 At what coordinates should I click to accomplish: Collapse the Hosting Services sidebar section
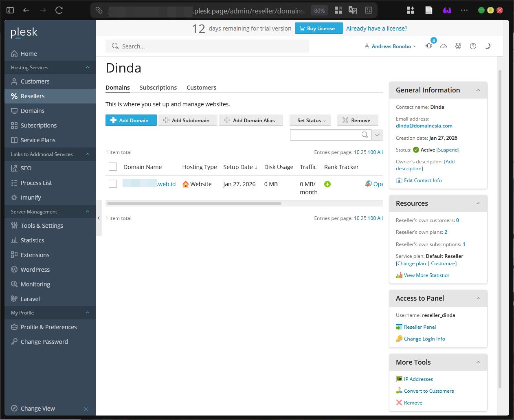click(88, 67)
